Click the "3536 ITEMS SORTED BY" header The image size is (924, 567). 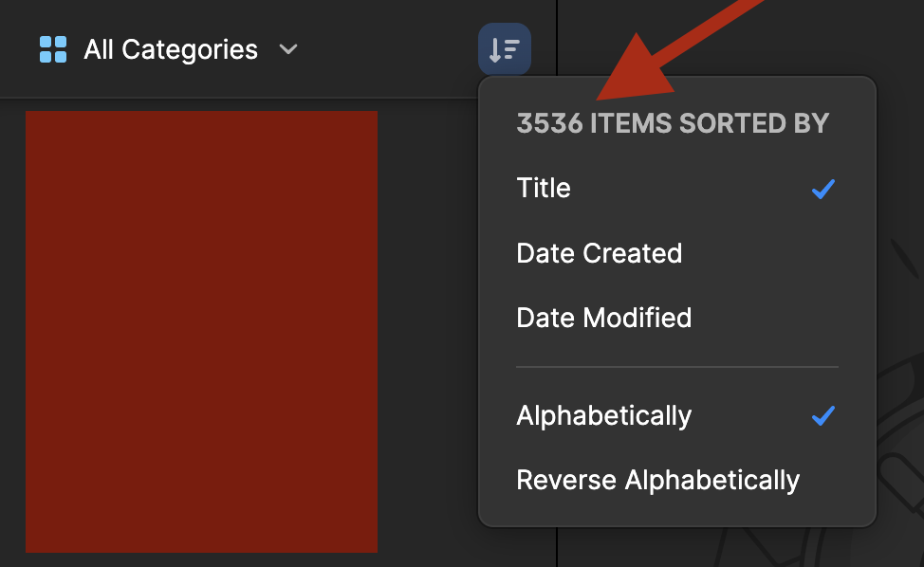point(673,123)
